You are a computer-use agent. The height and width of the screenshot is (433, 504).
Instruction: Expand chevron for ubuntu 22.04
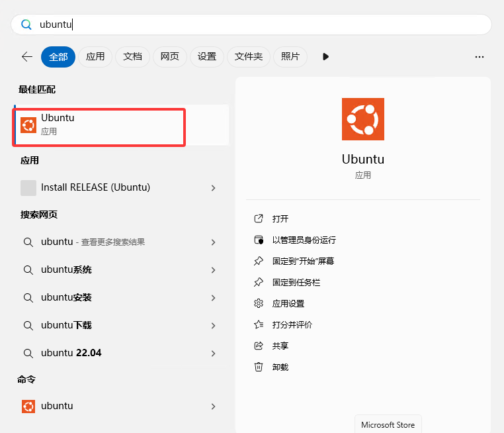point(213,354)
